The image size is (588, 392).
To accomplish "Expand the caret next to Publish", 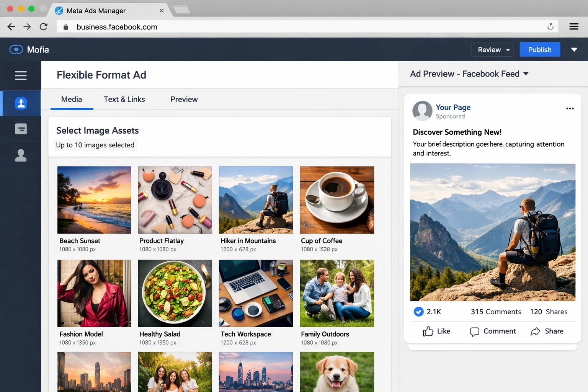I will point(574,49).
